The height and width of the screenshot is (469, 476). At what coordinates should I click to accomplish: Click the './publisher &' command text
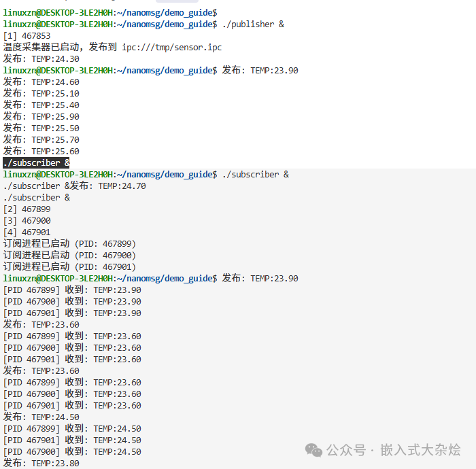pos(253,24)
